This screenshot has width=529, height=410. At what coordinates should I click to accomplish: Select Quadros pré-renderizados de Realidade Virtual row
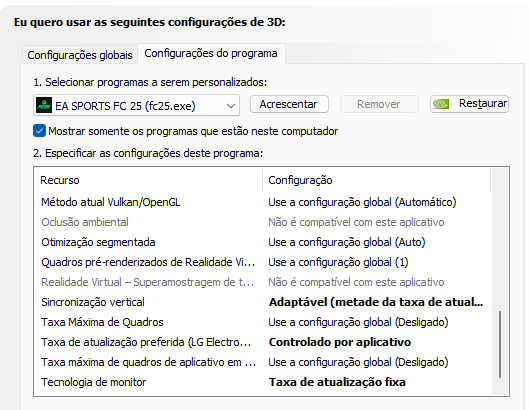point(262,262)
